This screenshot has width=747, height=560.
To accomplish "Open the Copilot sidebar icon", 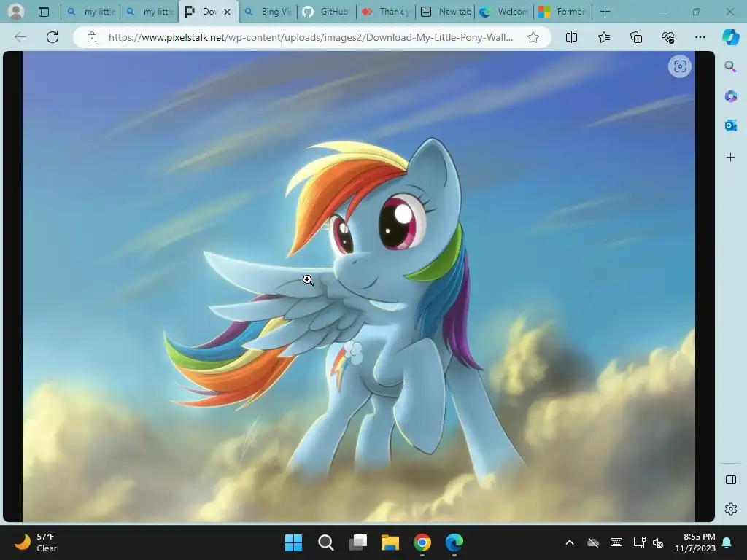I will pos(730,37).
